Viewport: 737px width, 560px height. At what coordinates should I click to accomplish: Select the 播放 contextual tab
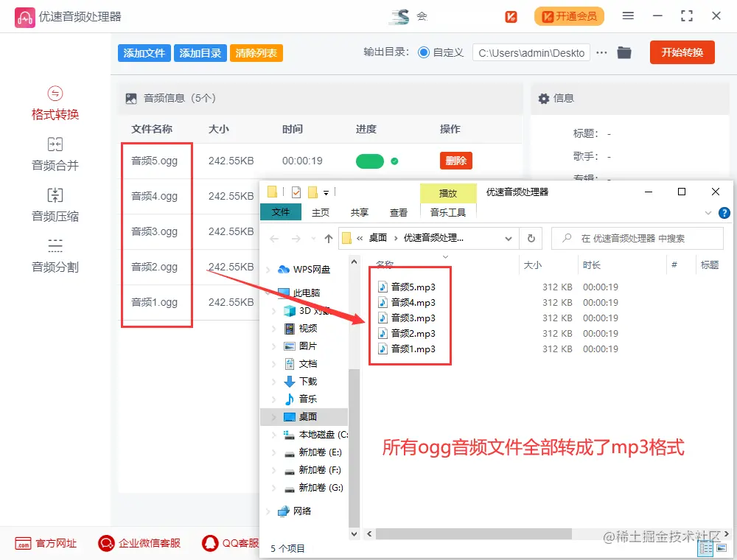tap(448, 193)
